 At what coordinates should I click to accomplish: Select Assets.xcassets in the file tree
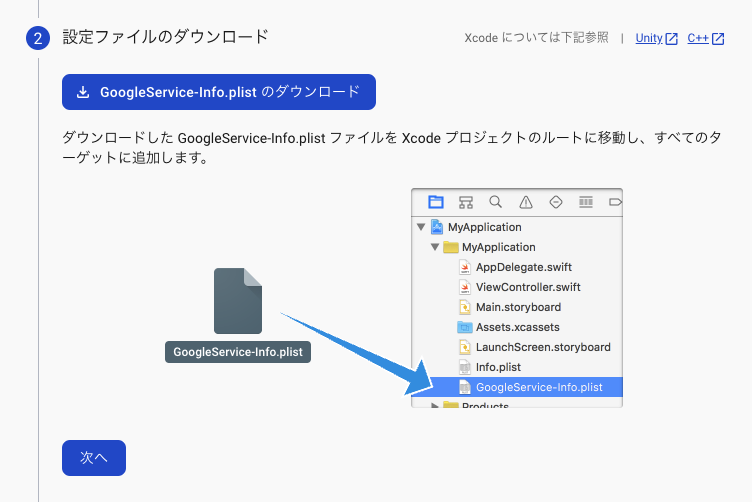(x=517, y=327)
